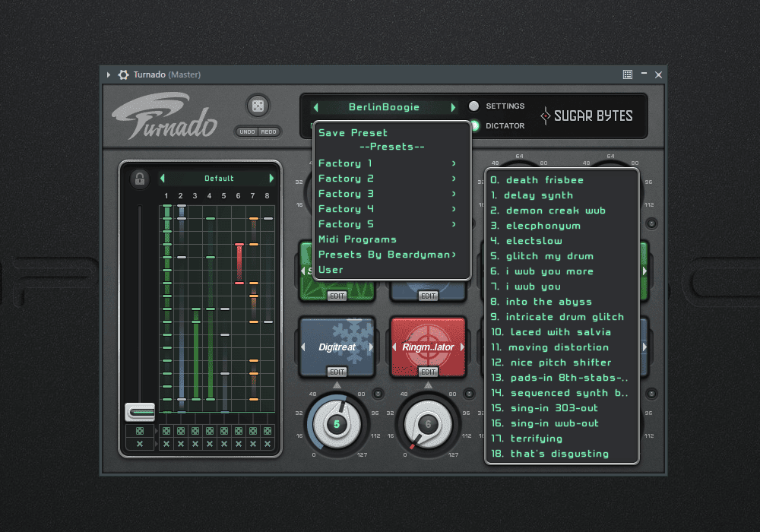This screenshot has width=760, height=532.
Task: Open EDIT on the green effect slot
Action: 337,296
